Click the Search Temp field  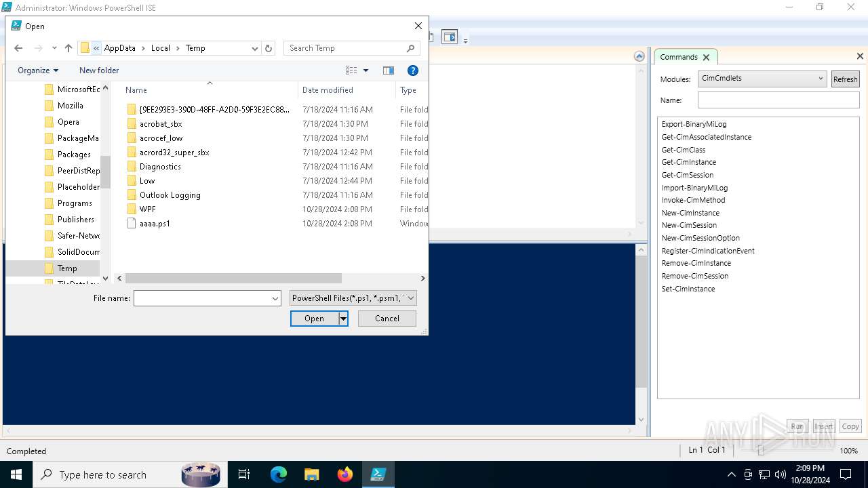coord(351,48)
